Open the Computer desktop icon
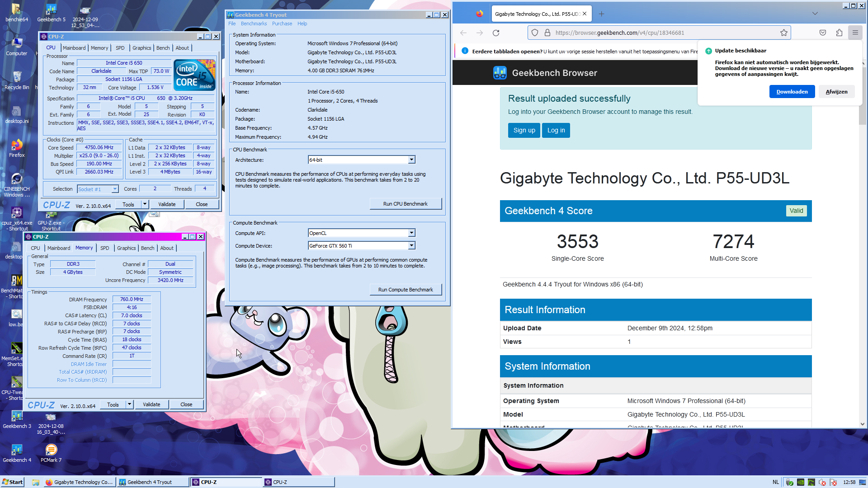This screenshot has height=488, width=868. [16, 47]
